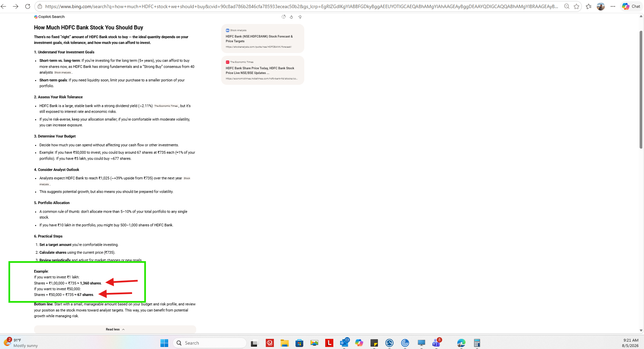644x349 pixels.
Task: Click the '1. Understand Your Investment Goals' heading
Action: (x=64, y=52)
